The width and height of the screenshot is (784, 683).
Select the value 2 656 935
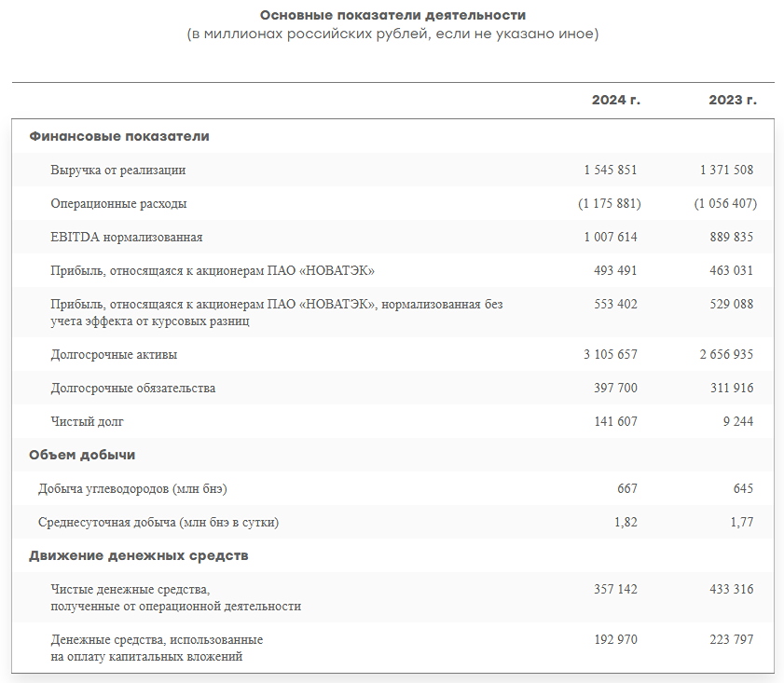pos(726,355)
